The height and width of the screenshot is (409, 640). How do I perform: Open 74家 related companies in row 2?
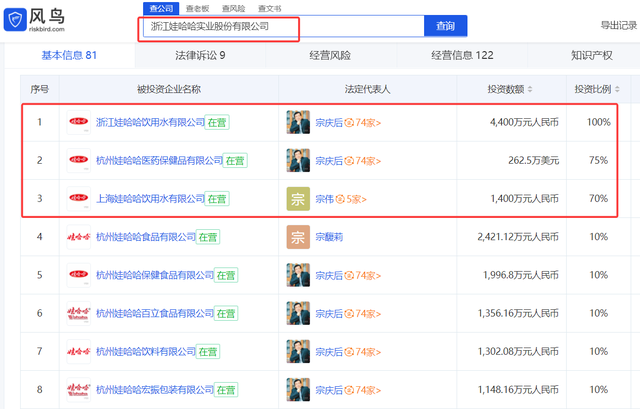pyautogui.click(x=363, y=161)
